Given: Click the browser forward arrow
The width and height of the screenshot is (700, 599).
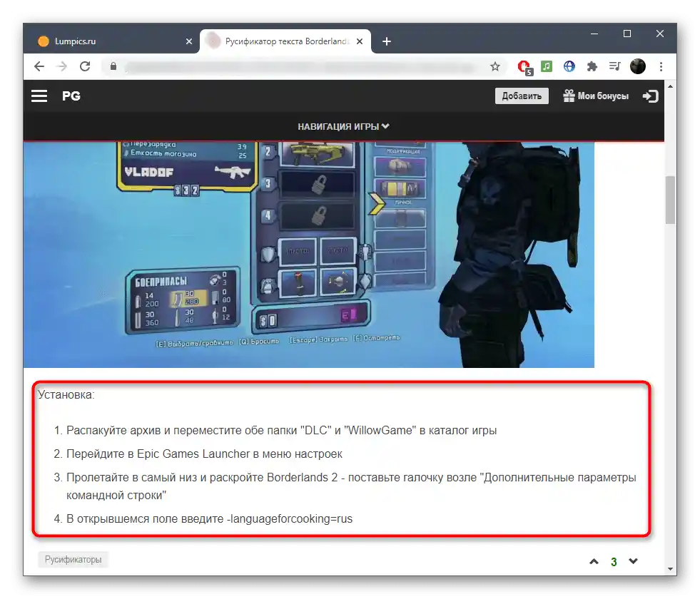Looking at the screenshot, I should 62,66.
